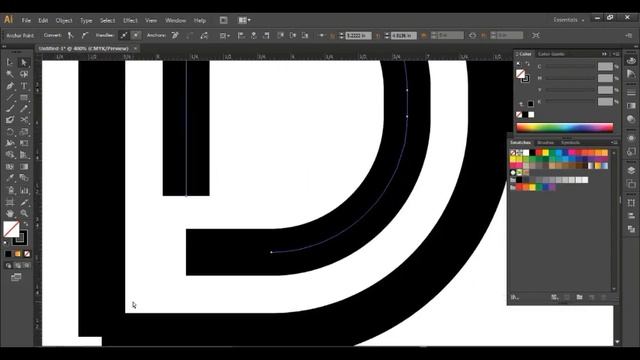
Task: Choose the Scissors tool
Action: [x=24, y=120]
